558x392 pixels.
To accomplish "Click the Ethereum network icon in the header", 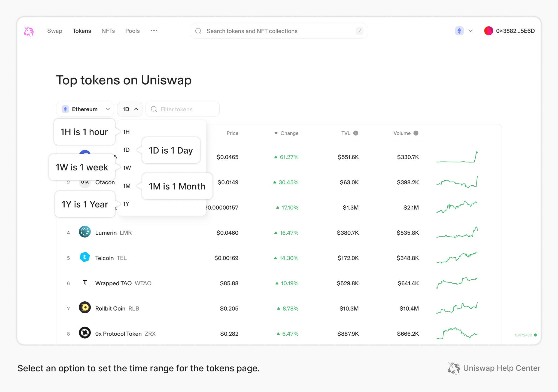I will click(x=459, y=31).
